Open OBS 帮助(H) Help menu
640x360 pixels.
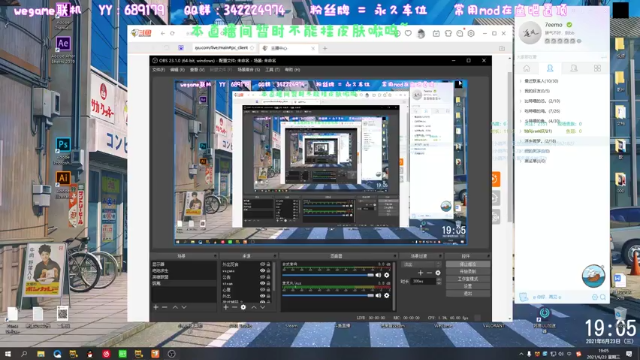pos(292,70)
